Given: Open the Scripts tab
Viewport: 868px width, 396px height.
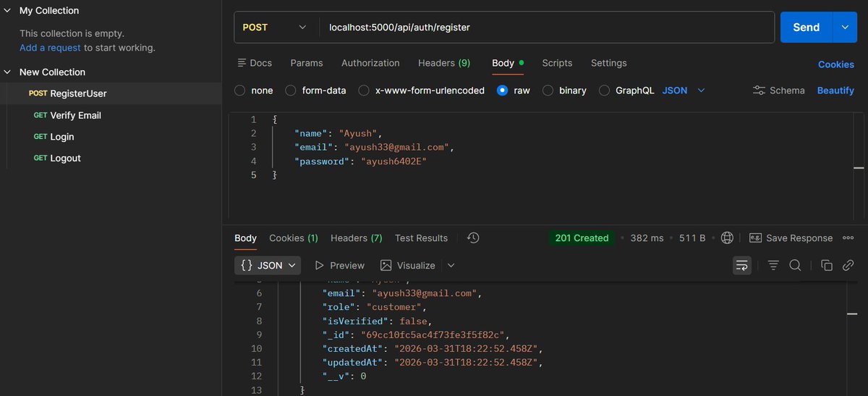Looking at the screenshot, I should click(557, 63).
